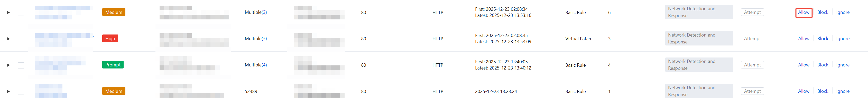Open the Multiple(4) source port link
The image size is (868, 104).
[x=264, y=65]
